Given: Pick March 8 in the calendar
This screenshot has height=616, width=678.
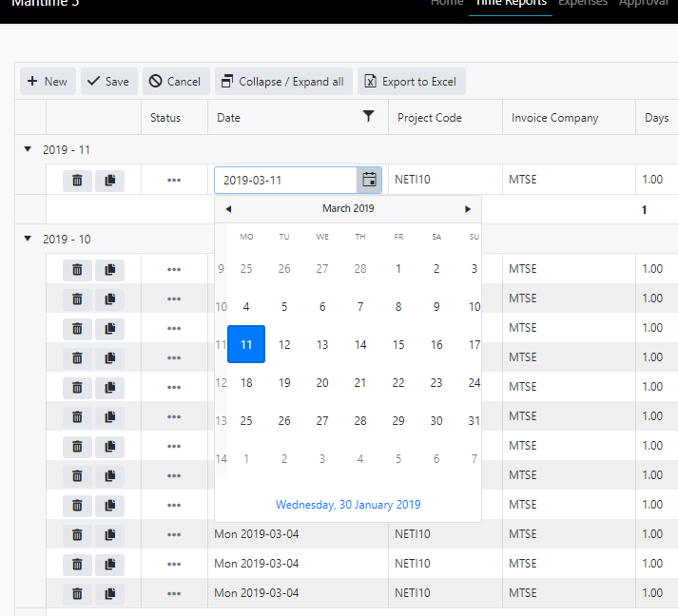Looking at the screenshot, I should (398, 306).
